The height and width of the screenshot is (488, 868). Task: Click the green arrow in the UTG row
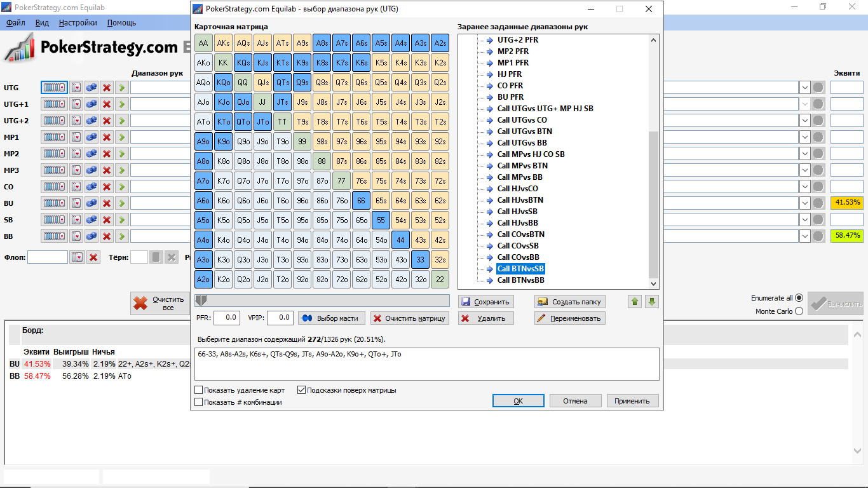click(x=121, y=87)
